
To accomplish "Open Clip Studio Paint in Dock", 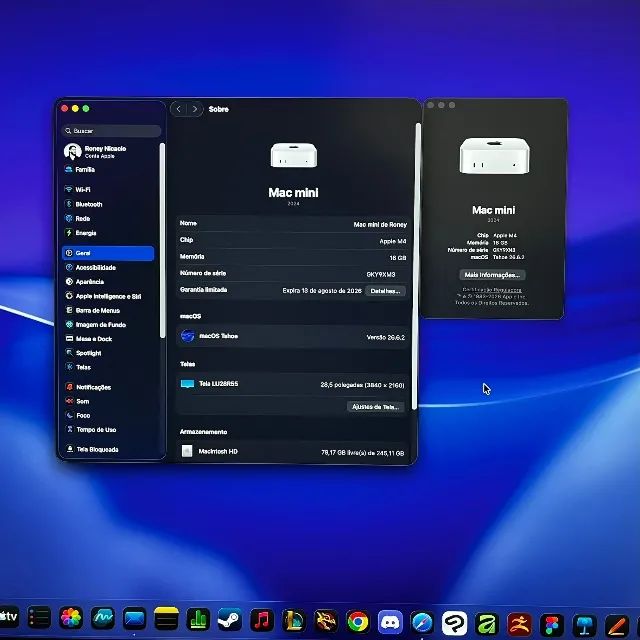I will pos(454,623).
